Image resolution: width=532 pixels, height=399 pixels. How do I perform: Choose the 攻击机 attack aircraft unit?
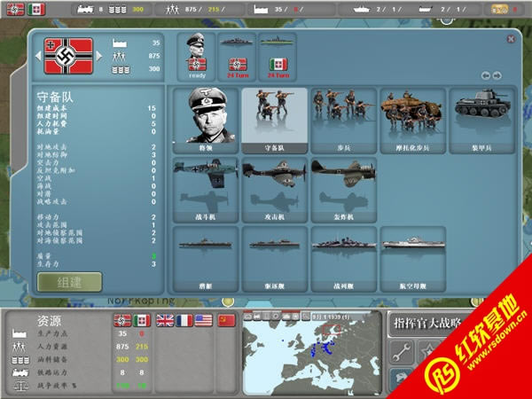point(274,190)
